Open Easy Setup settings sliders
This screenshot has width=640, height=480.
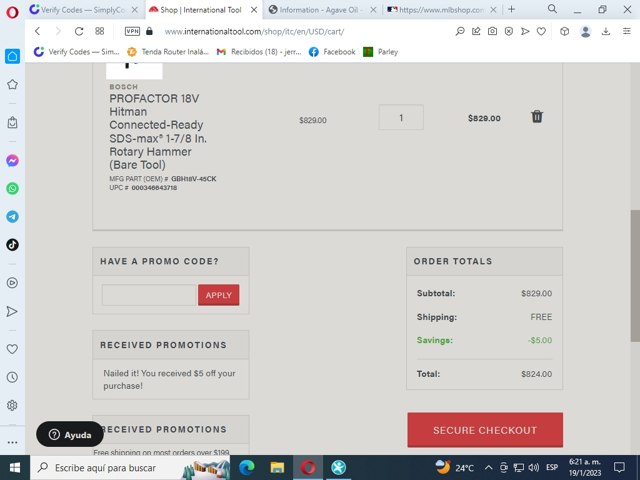click(627, 31)
